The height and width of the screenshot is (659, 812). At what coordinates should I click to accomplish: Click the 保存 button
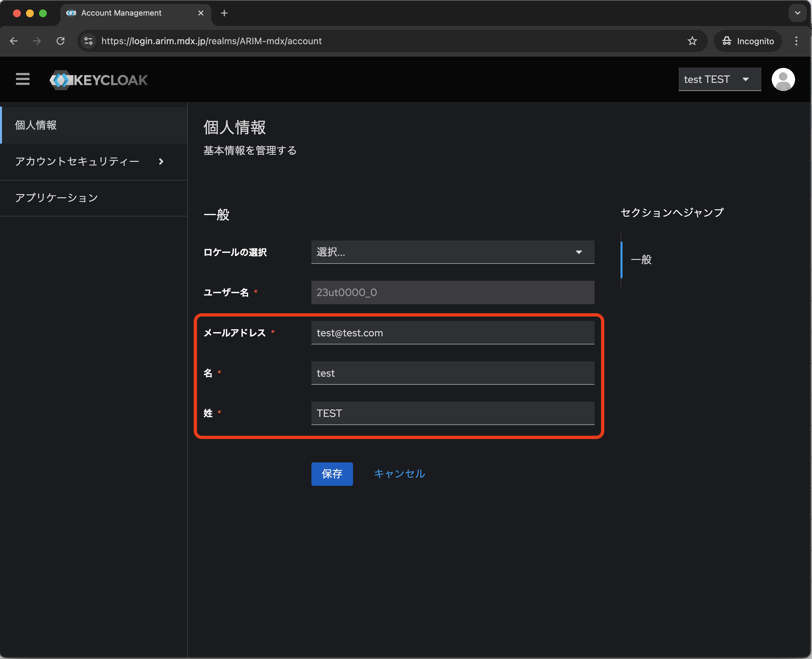coord(332,474)
